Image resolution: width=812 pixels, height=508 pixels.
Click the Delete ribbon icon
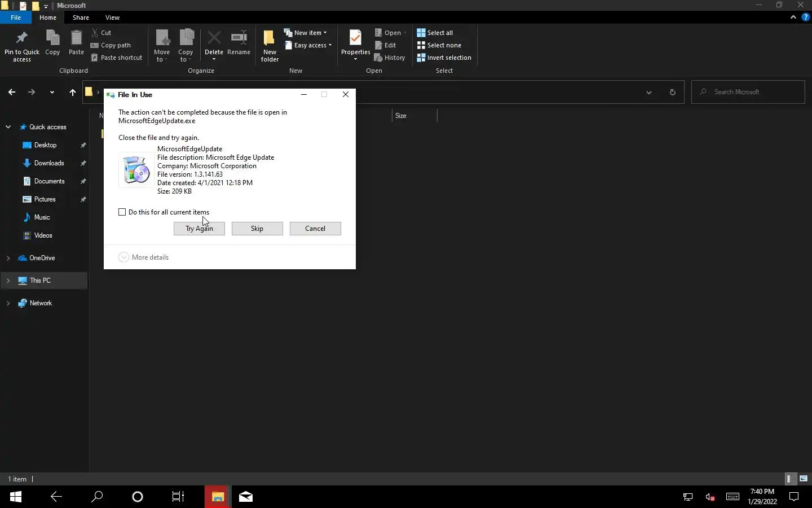pos(214,46)
